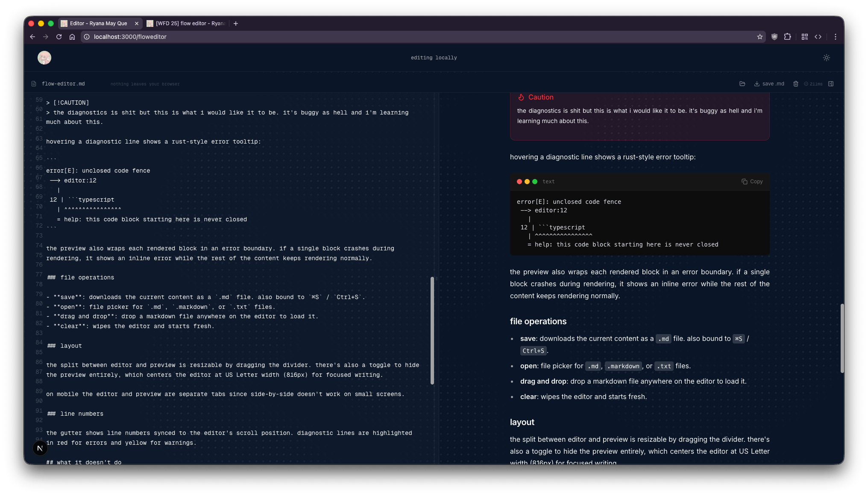Go forward using the browser forward arrow

[x=46, y=37]
